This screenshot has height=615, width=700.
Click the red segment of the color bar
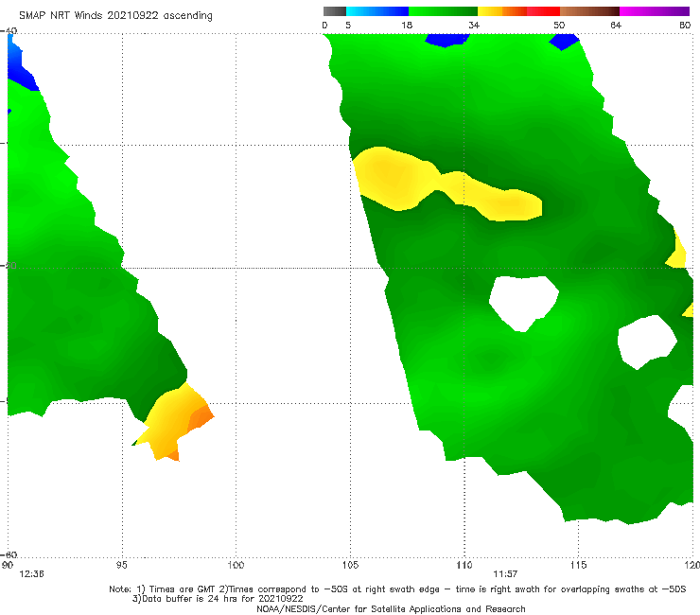tap(543, 11)
